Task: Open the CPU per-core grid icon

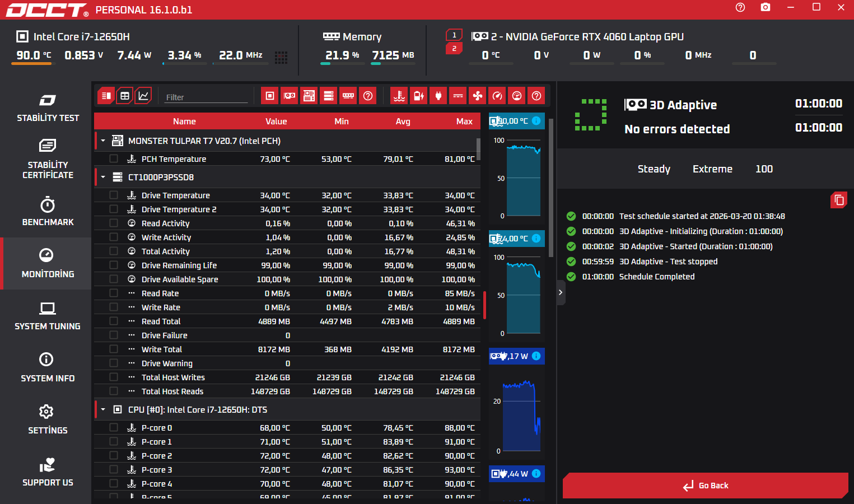Action: click(x=281, y=57)
